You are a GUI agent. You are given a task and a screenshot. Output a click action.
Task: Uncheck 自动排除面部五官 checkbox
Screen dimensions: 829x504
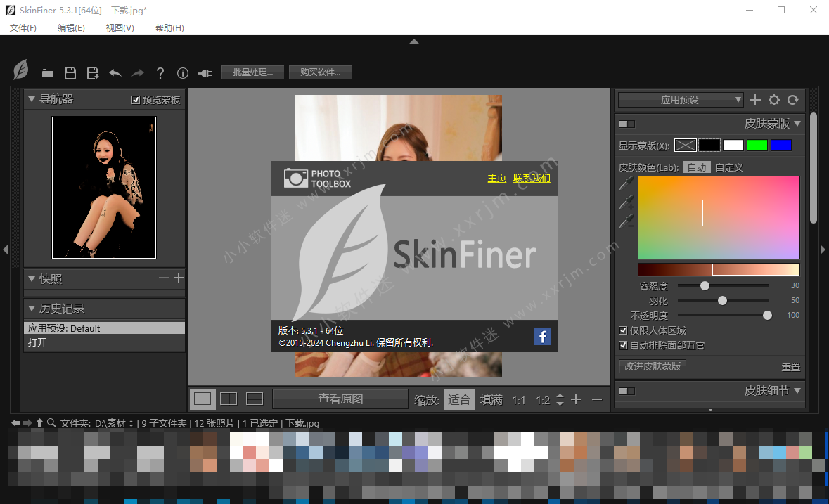[623, 346]
